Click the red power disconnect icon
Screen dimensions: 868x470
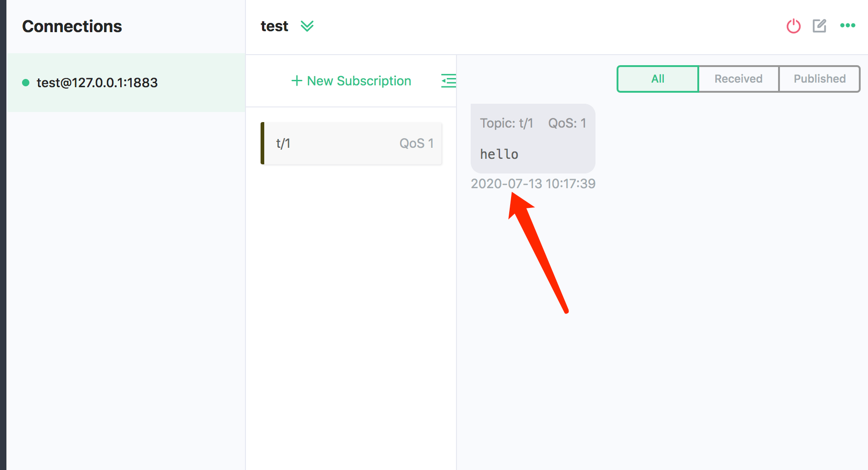click(x=793, y=26)
